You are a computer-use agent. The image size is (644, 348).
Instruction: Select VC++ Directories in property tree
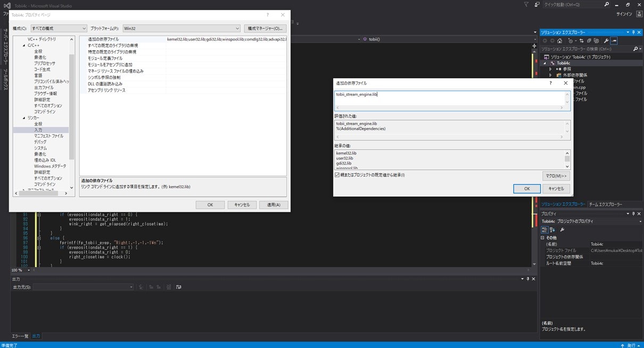tap(42, 39)
